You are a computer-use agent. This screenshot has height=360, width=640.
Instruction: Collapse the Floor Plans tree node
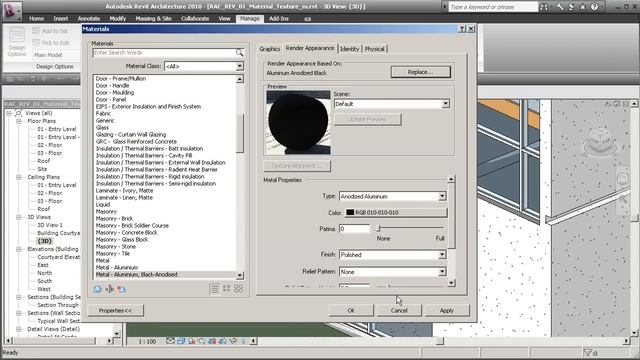(19, 121)
